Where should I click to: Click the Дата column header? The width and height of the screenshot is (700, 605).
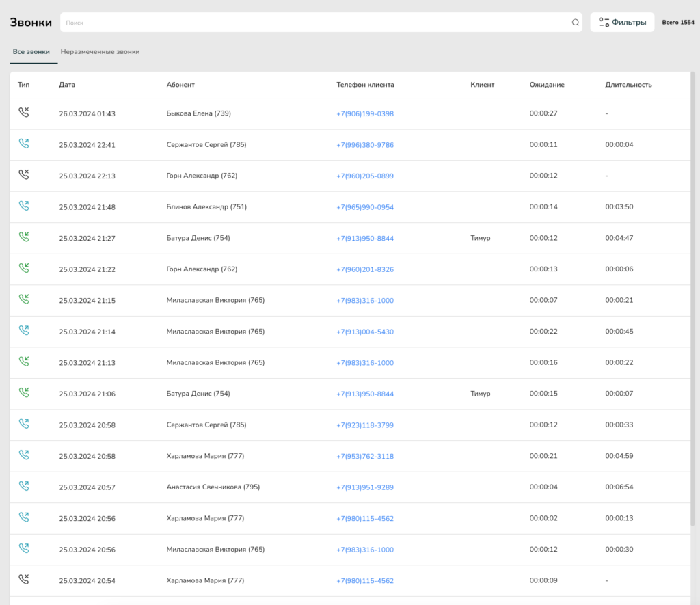67,85
